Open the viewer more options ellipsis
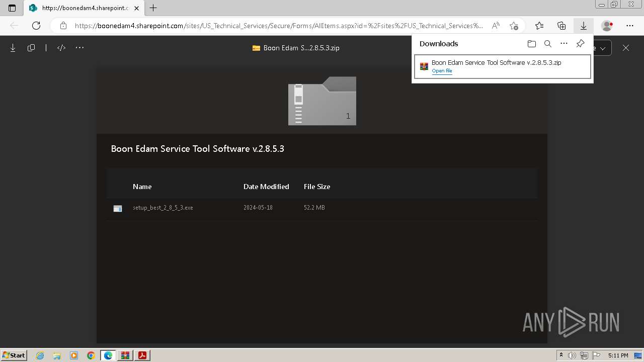Viewport: 644px width, 362px height. tap(79, 48)
